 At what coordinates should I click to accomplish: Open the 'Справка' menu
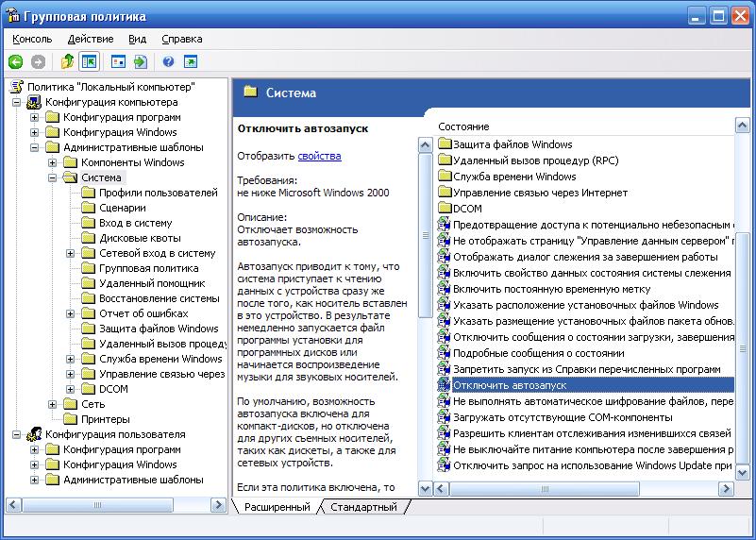(182, 39)
